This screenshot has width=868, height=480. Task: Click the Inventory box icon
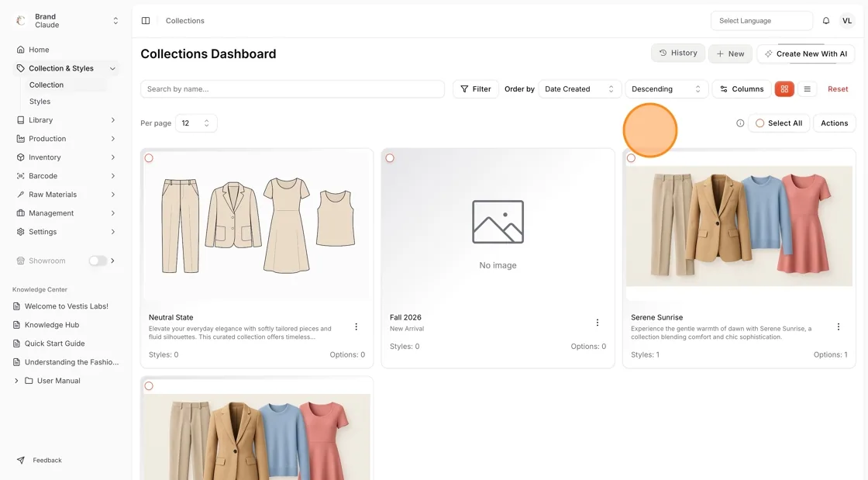point(20,157)
